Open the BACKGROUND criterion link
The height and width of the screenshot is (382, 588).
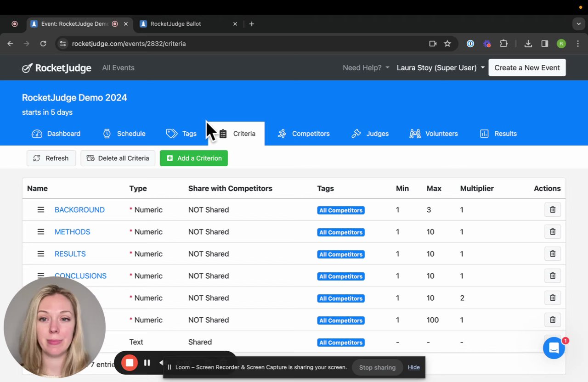[x=79, y=210]
